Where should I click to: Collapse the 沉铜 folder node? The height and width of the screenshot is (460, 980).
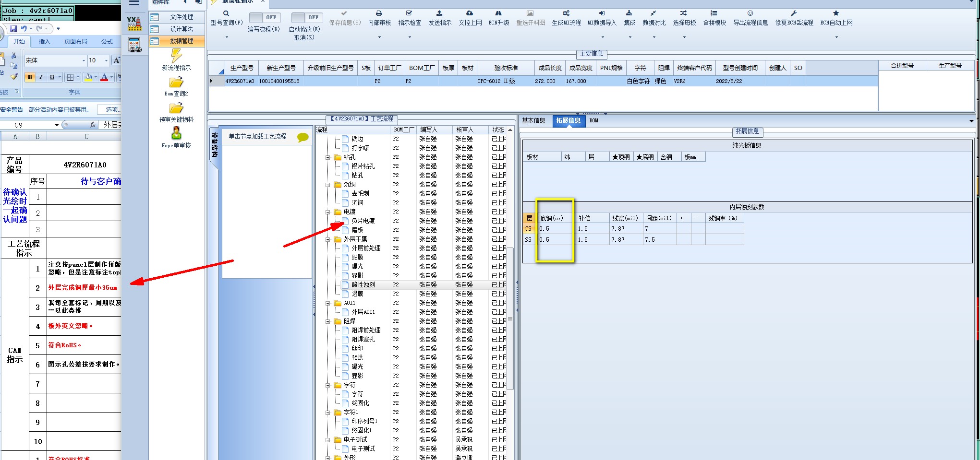328,185
